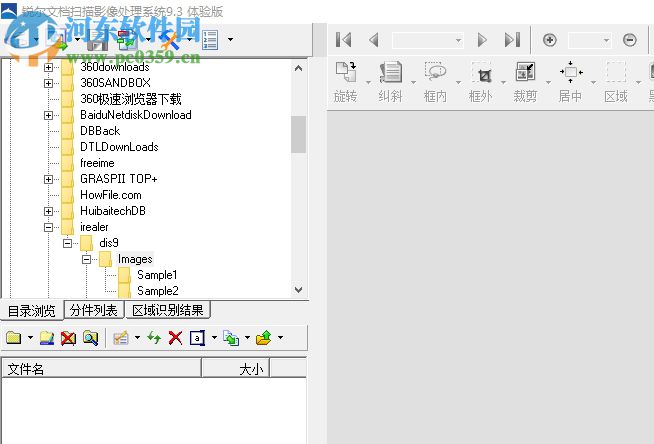Image resolution: width=654 pixels, height=444 pixels.
Task: Go to next page
Action: (x=482, y=40)
